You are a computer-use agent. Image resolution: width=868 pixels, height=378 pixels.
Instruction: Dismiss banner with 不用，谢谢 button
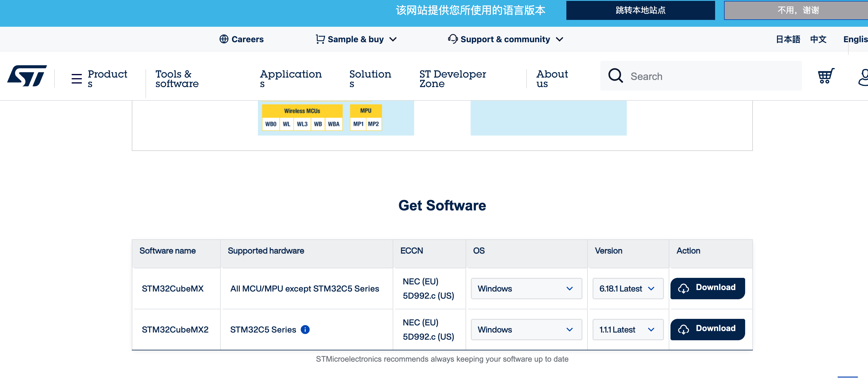click(797, 10)
